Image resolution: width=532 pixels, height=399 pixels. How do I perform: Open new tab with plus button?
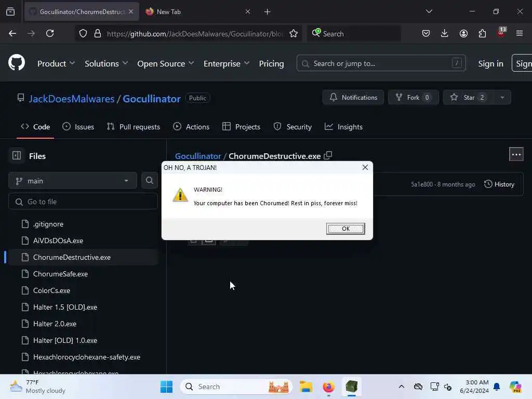(x=268, y=12)
